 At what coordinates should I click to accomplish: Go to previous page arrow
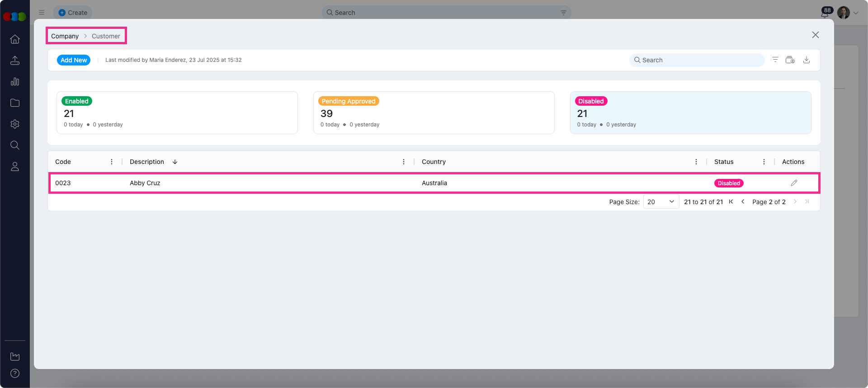743,202
